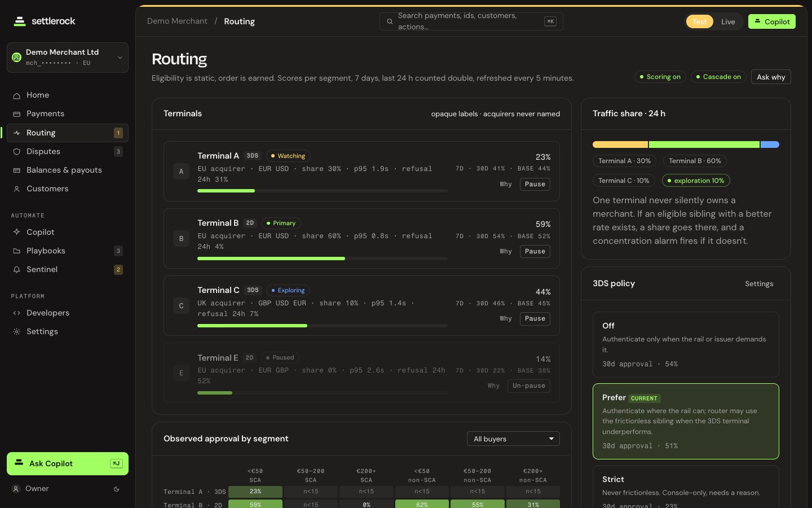Pause Terminal B

point(535,251)
